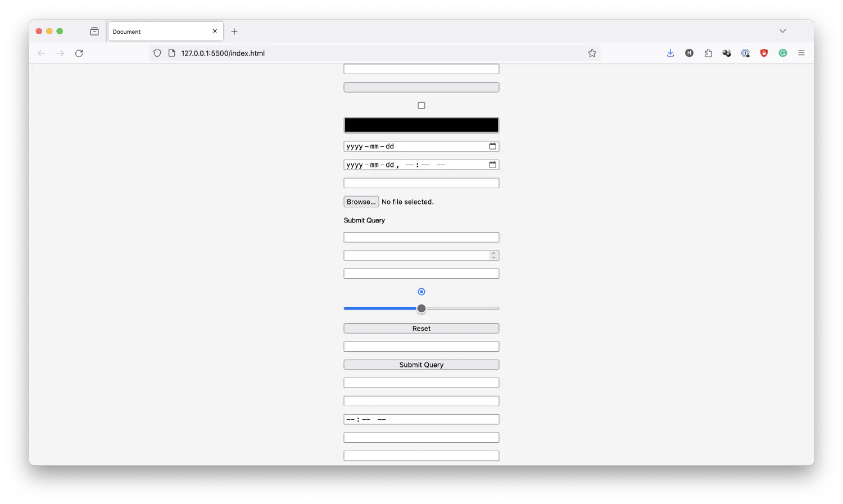The height and width of the screenshot is (504, 843).
Task: Click the Downloads icon in browser toolbar
Action: click(x=670, y=53)
